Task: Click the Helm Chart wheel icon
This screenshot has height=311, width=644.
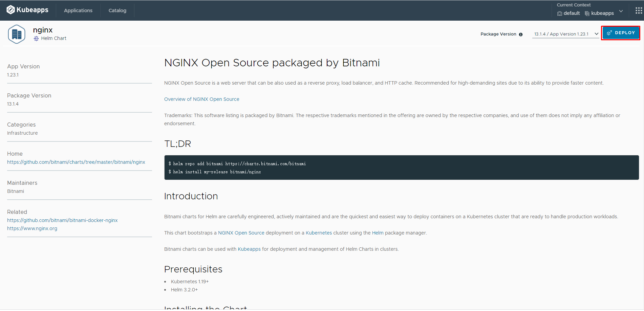Action: point(36,39)
